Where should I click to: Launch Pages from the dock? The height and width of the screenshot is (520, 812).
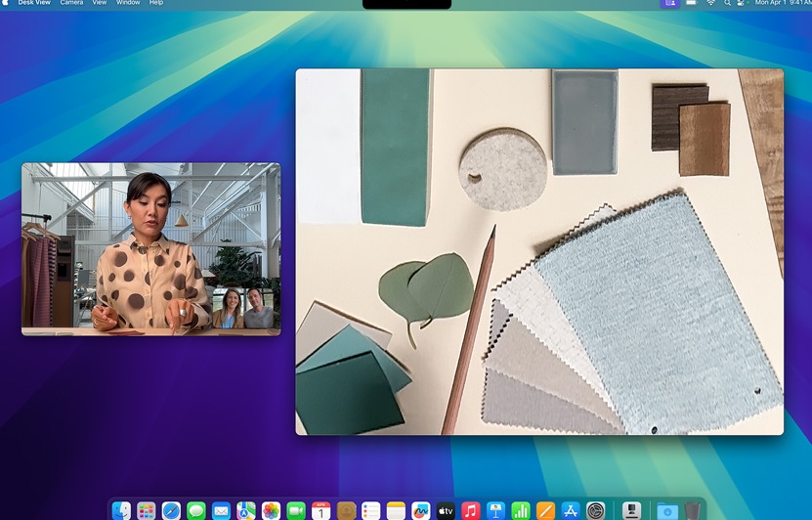[545, 511]
